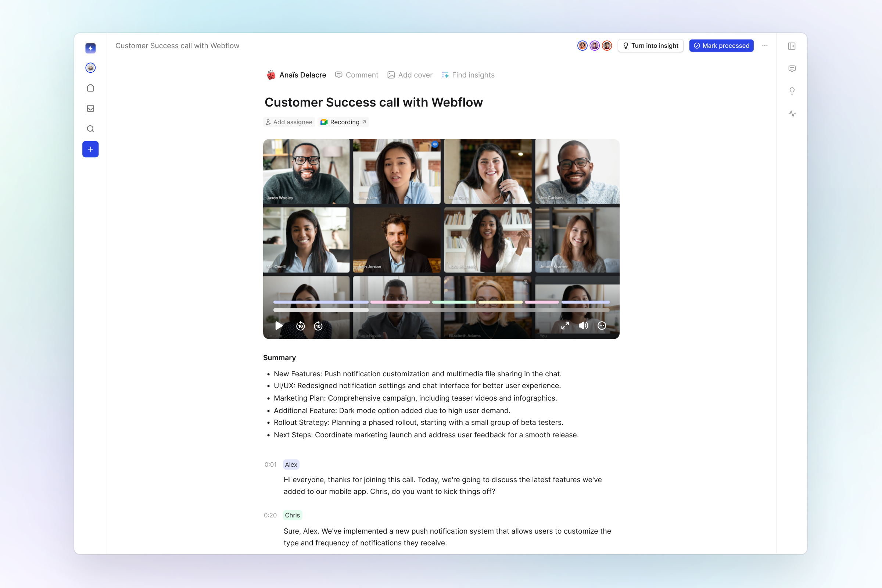
Task: Click the first lavender speaker segment on timeline
Action: 320,302
